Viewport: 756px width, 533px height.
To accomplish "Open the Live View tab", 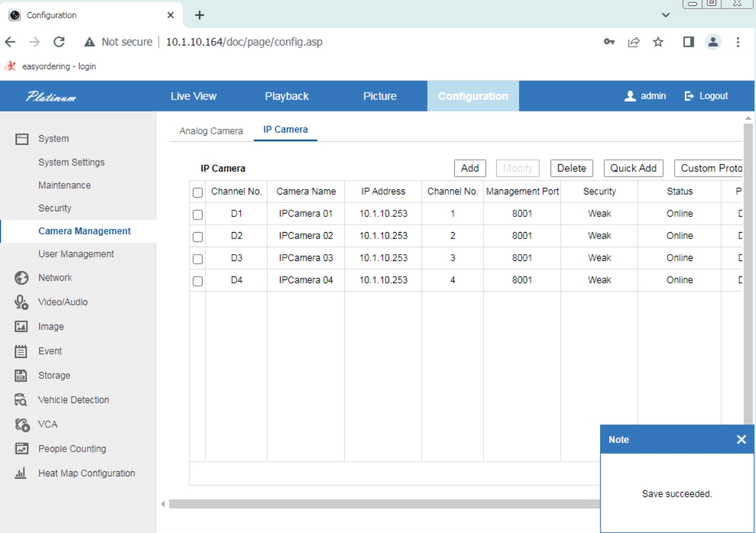I will pyautogui.click(x=193, y=96).
